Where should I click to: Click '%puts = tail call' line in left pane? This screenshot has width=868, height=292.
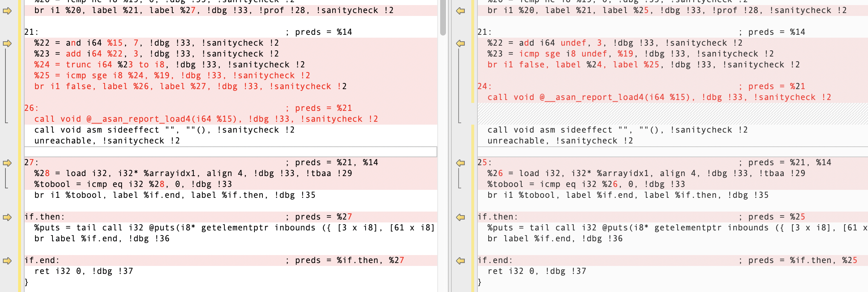[x=235, y=228]
